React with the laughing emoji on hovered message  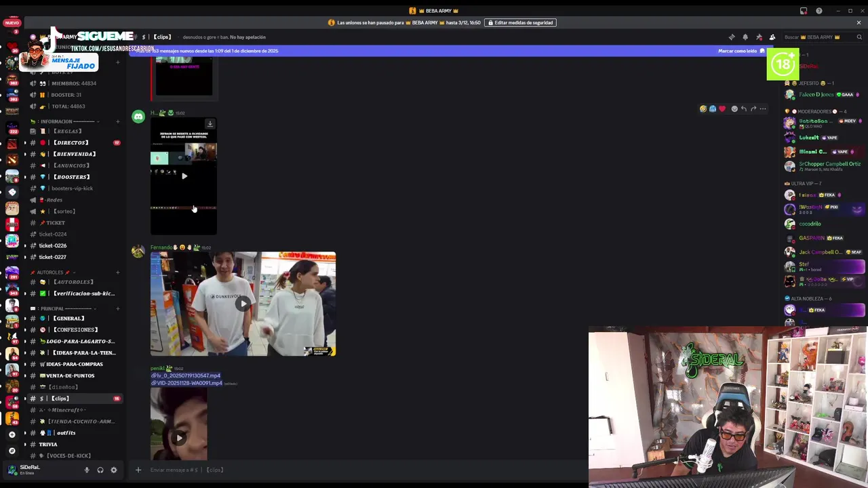point(703,108)
